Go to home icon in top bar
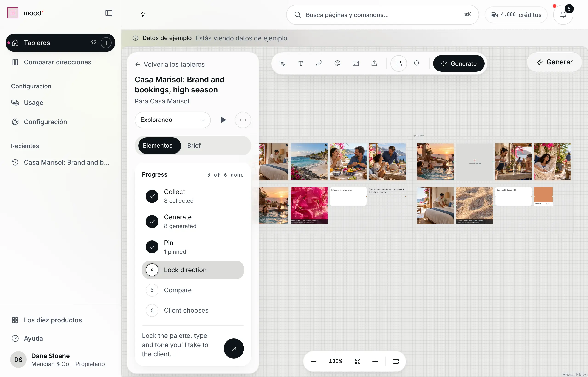Viewport: 588px width, 377px height. (143, 15)
